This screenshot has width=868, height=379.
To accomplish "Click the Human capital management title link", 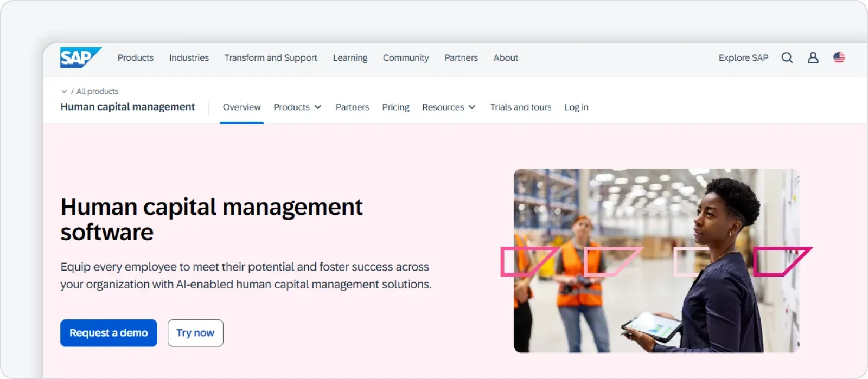I will 127,107.
